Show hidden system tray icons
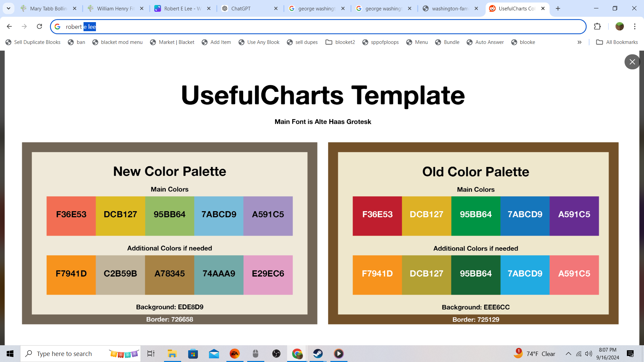Viewport: 644px width, 362px height. tap(568, 354)
